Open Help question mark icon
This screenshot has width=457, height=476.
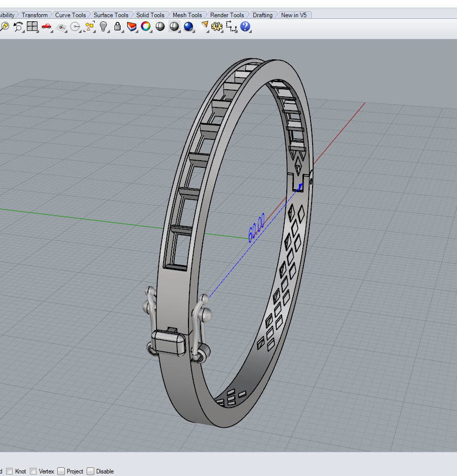pos(245,27)
